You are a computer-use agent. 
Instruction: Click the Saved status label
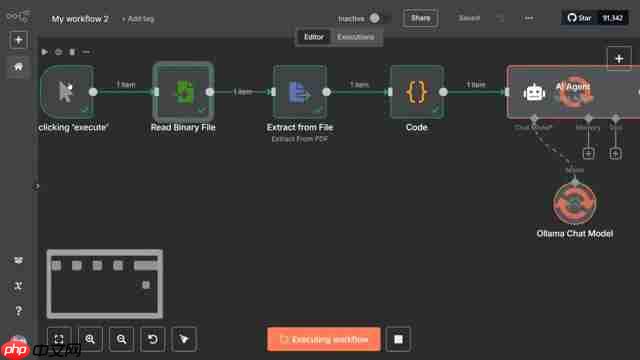tap(469, 18)
